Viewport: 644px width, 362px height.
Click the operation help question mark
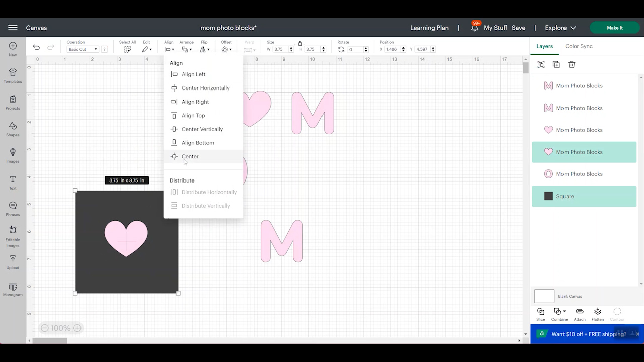(x=104, y=49)
